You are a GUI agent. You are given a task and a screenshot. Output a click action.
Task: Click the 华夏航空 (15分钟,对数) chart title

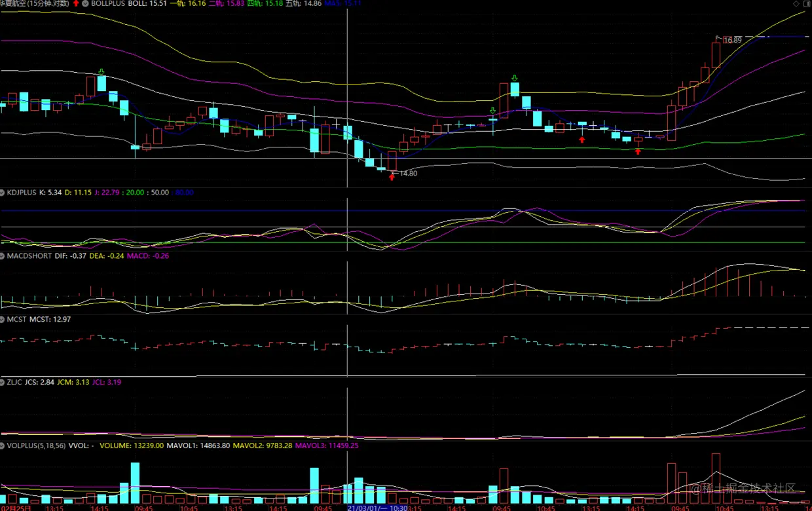[35, 3]
